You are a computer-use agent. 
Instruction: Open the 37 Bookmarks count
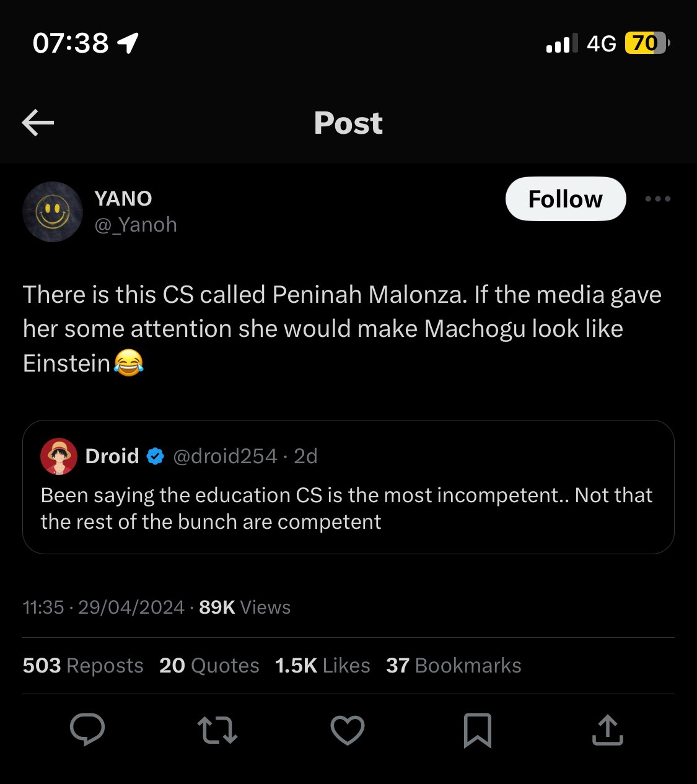454,665
